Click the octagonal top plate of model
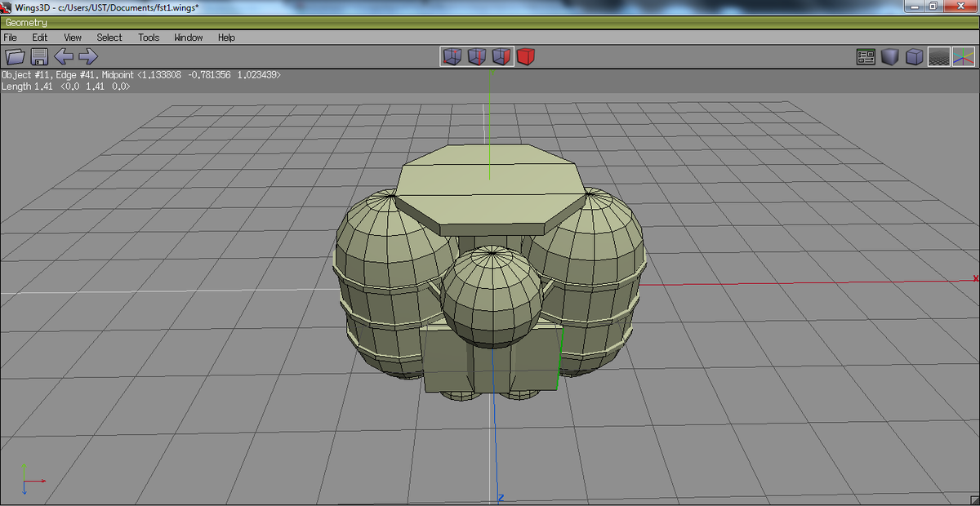 coord(489,186)
